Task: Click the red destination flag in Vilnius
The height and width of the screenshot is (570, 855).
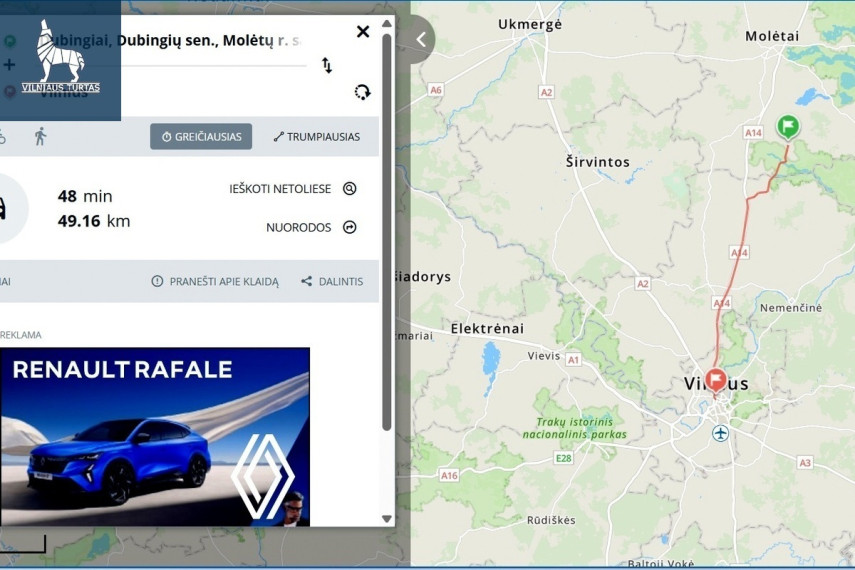Action: 715,380
